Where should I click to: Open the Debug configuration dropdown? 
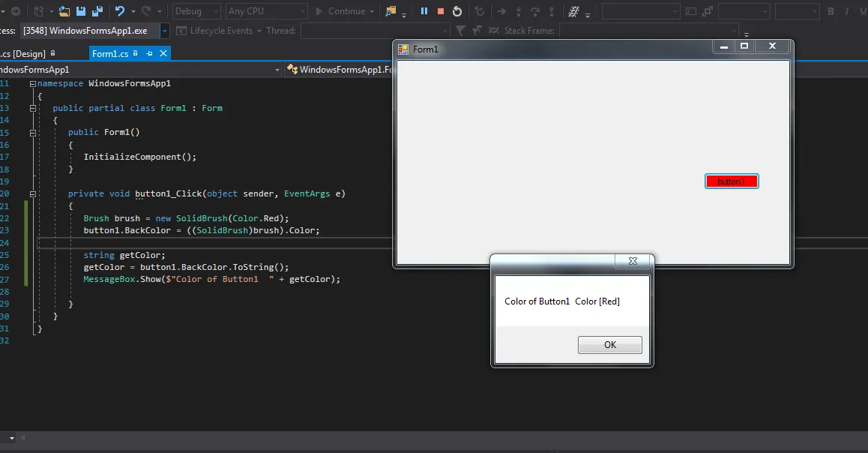pos(196,11)
